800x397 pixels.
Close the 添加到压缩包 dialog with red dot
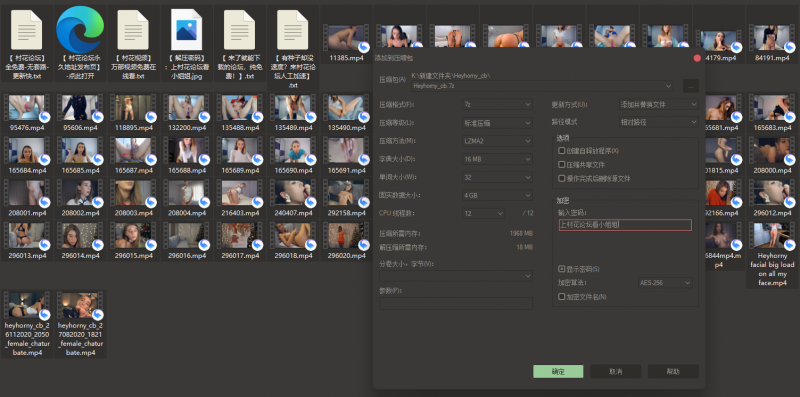tap(697, 58)
